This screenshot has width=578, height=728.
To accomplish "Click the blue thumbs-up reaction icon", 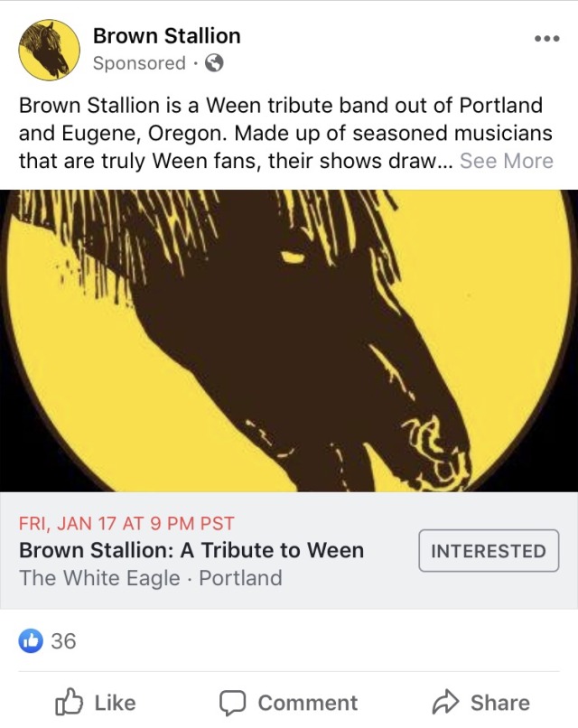I will coord(31,641).
